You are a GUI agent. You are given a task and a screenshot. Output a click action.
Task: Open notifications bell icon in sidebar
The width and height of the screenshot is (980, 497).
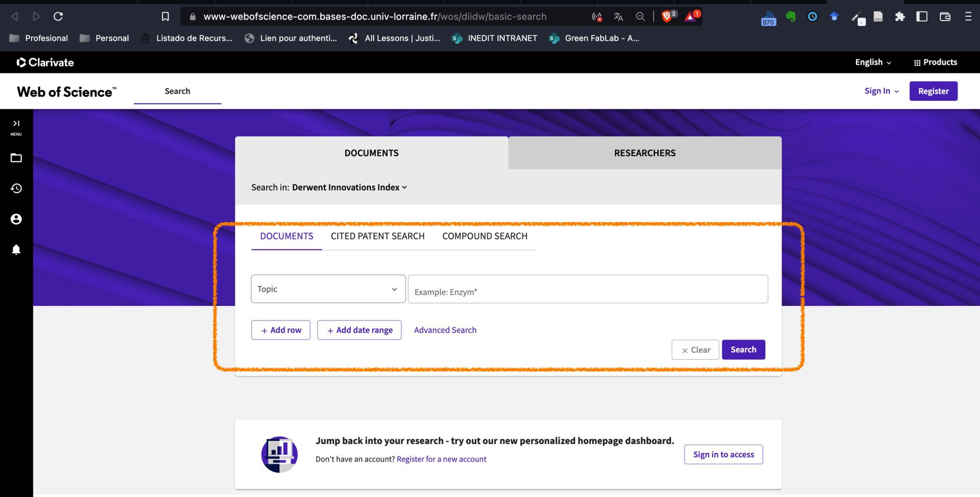[16, 250]
